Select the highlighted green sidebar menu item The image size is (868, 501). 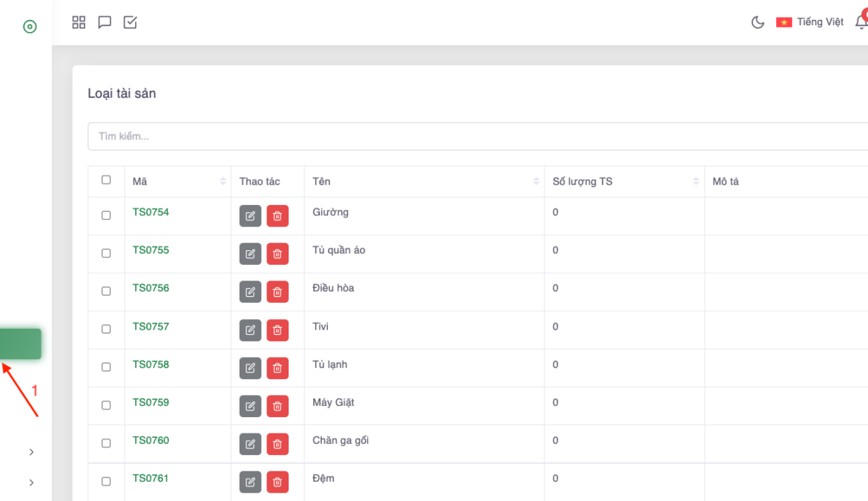20,344
